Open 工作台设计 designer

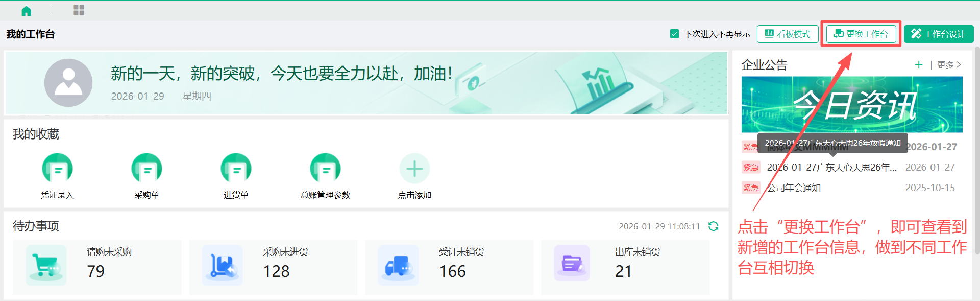938,34
